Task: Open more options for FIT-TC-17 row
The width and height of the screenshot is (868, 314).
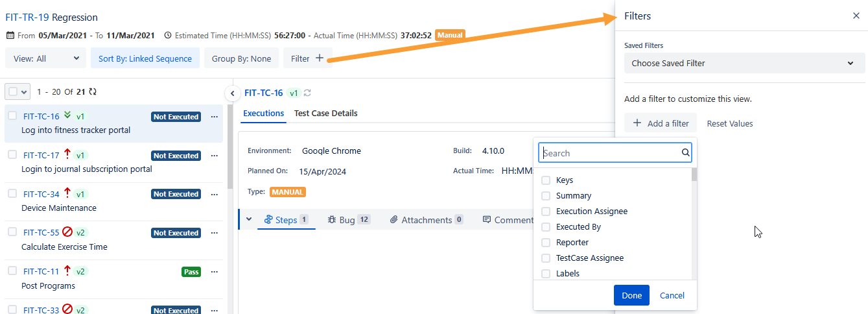Action: coord(215,156)
